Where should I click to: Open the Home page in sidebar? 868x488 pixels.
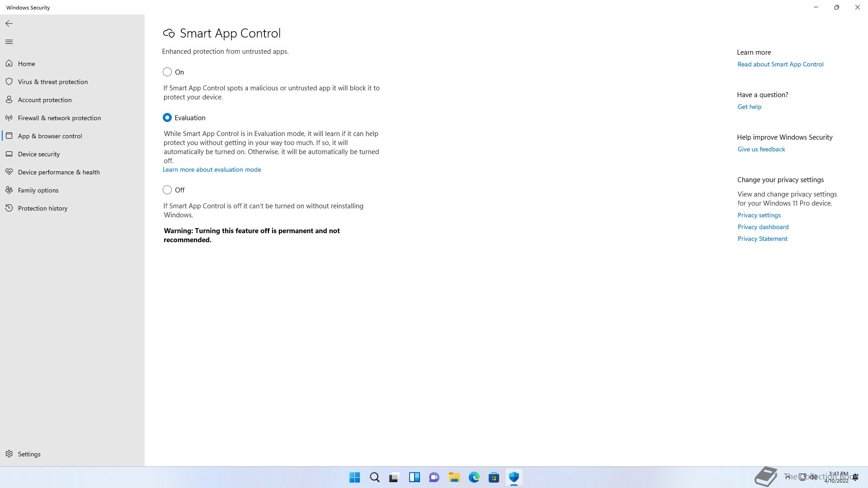pyautogui.click(x=72, y=64)
